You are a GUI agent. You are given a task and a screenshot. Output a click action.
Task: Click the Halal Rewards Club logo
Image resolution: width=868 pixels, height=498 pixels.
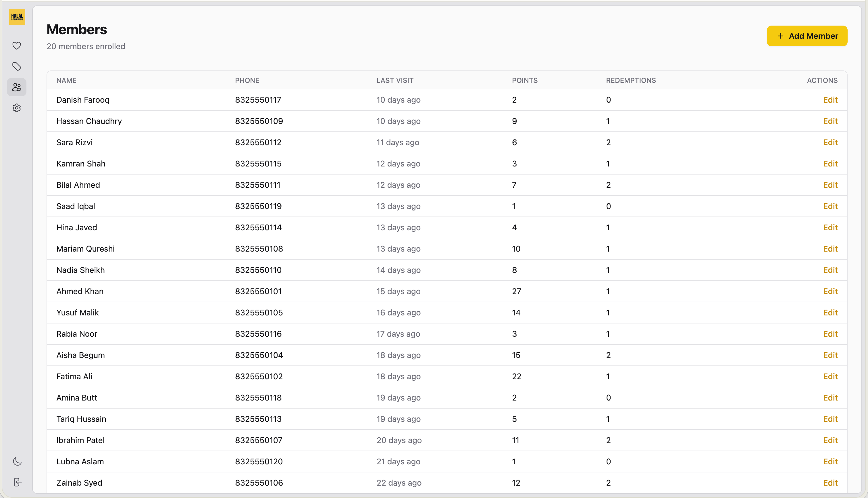coord(17,17)
